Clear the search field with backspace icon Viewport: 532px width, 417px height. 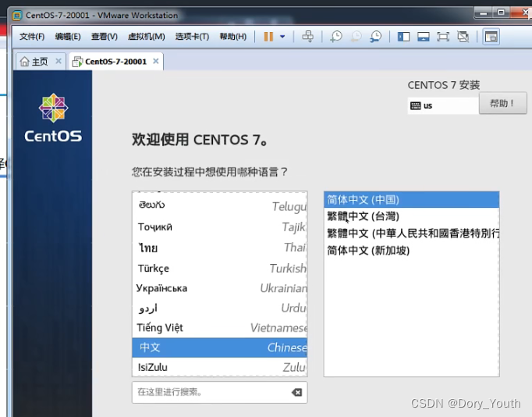tap(296, 392)
